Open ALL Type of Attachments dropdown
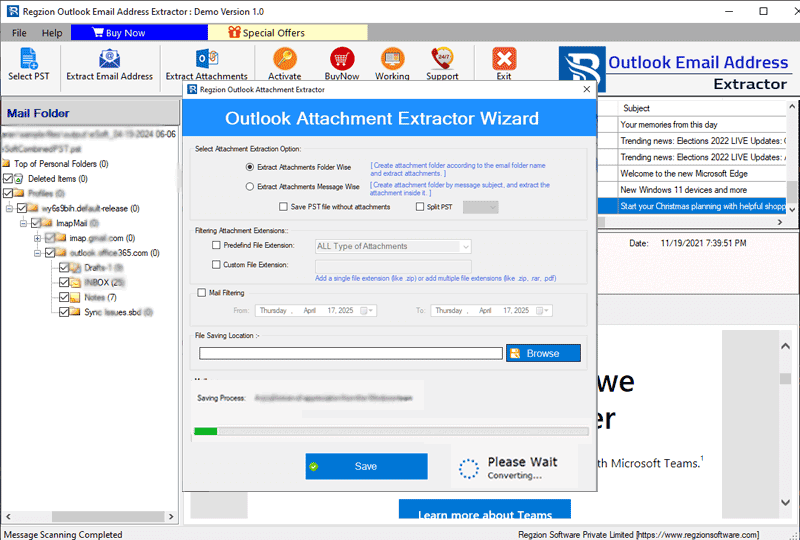The width and height of the screenshot is (800, 540). 393,247
